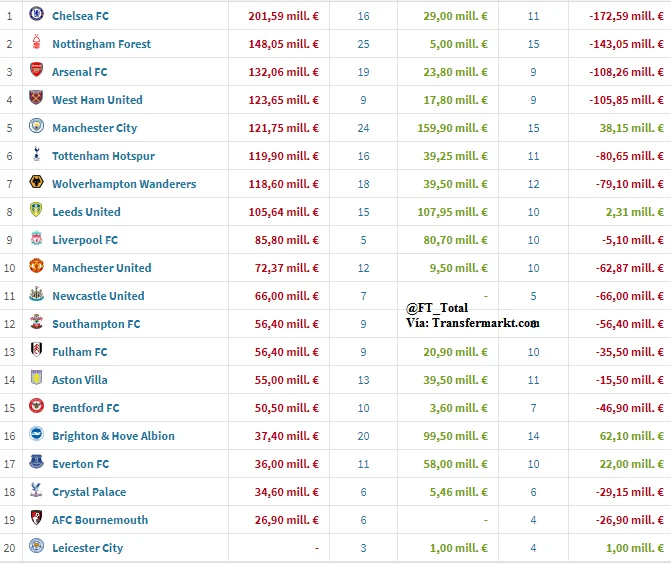This screenshot has height=563, width=671.
Task: Click the Liverpool FC crest
Action: pyautogui.click(x=36, y=238)
